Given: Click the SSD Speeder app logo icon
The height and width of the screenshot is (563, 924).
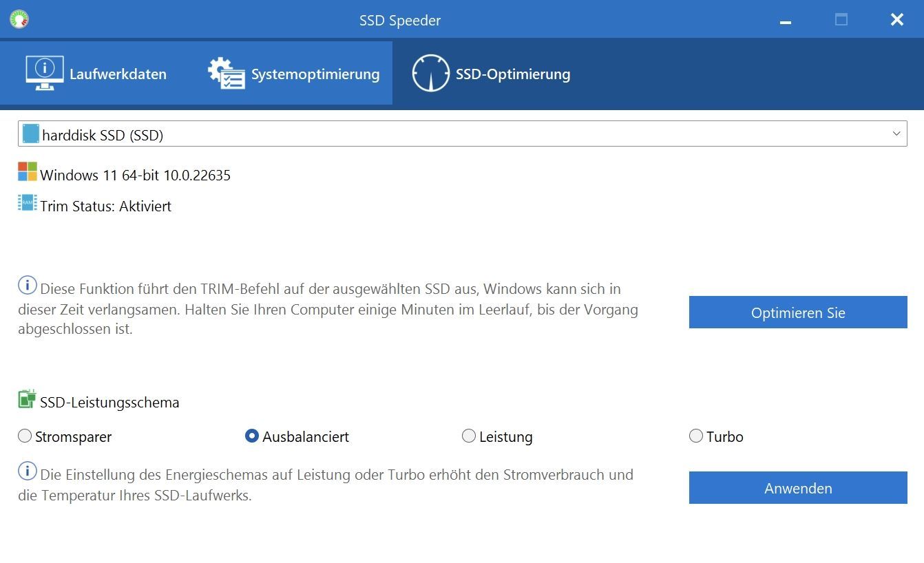Looking at the screenshot, I should [19, 19].
